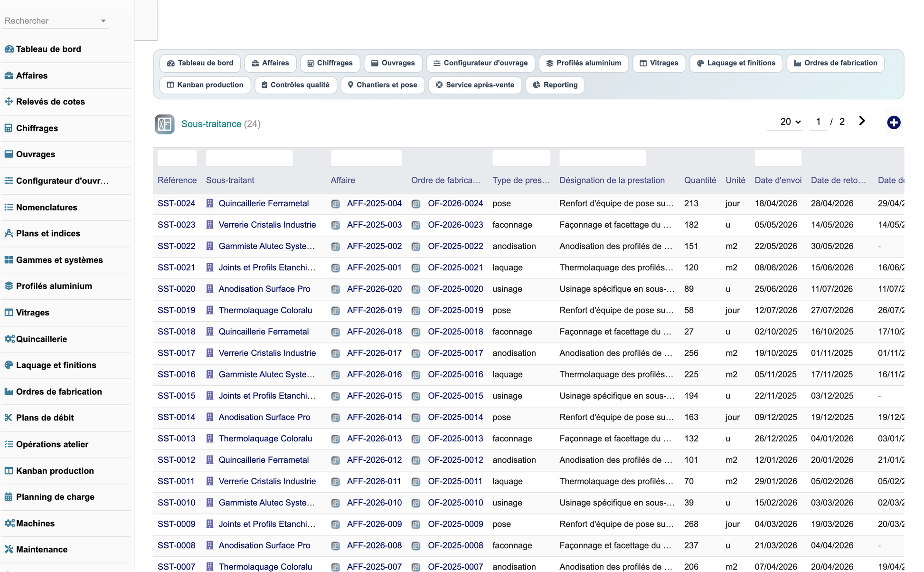The image size is (924, 572).
Task: Click the Date d'envoi filter field
Action: click(x=778, y=158)
